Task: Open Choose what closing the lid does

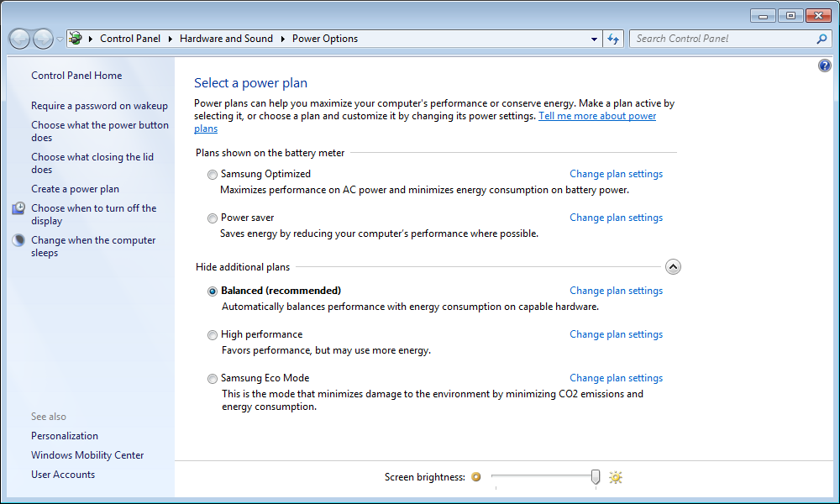Action: [x=92, y=163]
